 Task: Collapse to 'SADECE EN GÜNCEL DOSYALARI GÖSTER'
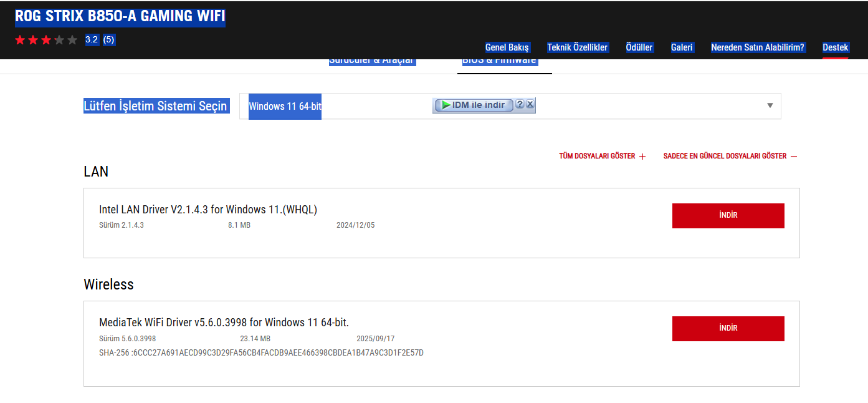coord(730,156)
